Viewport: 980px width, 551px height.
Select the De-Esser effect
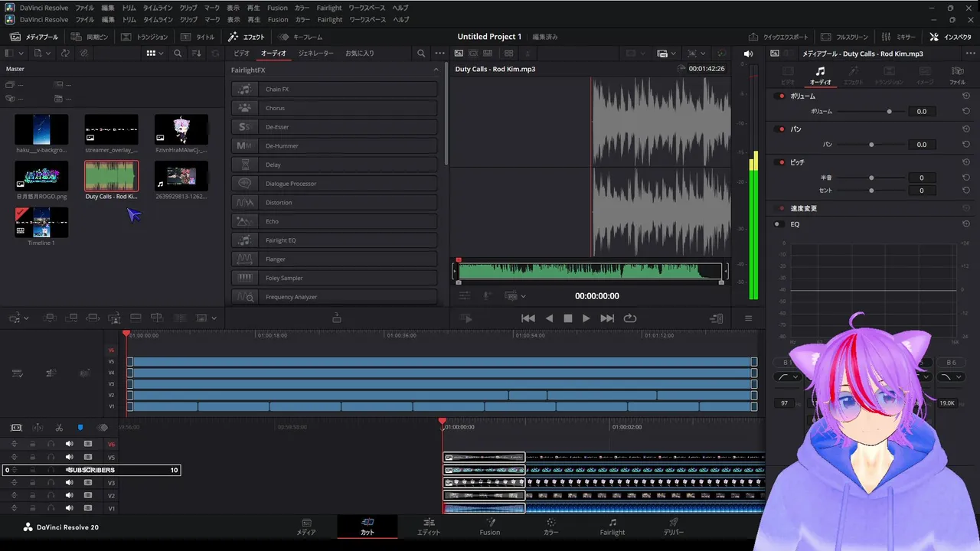(335, 127)
